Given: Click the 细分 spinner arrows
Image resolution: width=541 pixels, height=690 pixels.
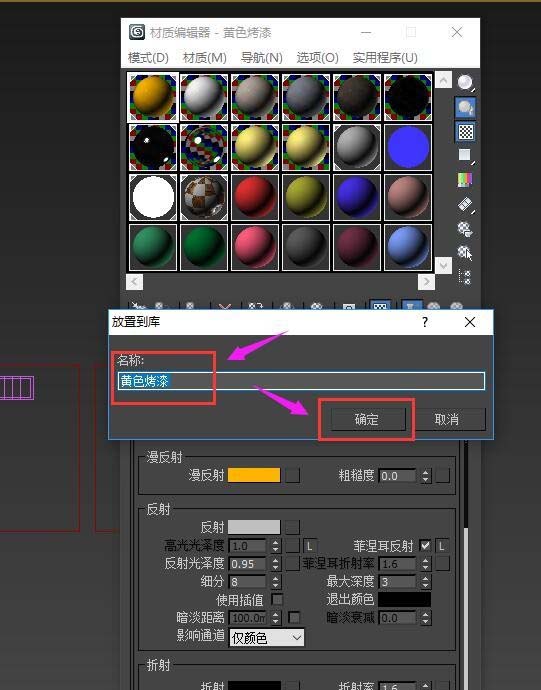Looking at the screenshot, I should 276,582.
